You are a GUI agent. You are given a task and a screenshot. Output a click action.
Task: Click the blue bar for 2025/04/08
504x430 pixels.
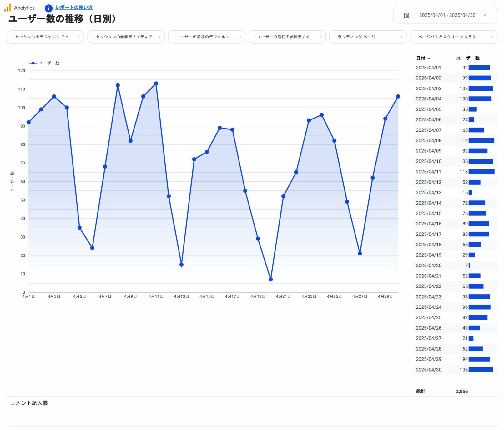click(481, 140)
